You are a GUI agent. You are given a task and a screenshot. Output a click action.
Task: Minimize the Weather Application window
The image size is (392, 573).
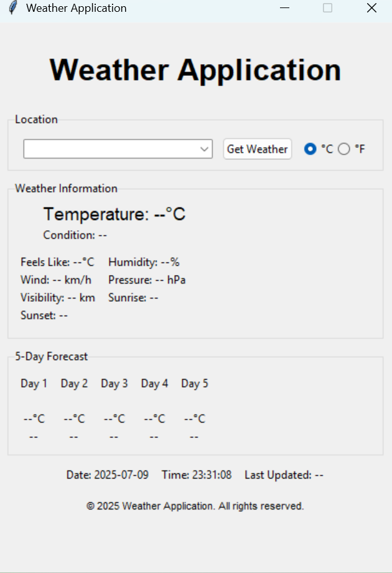pyautogui.click(x=284, y=7)
